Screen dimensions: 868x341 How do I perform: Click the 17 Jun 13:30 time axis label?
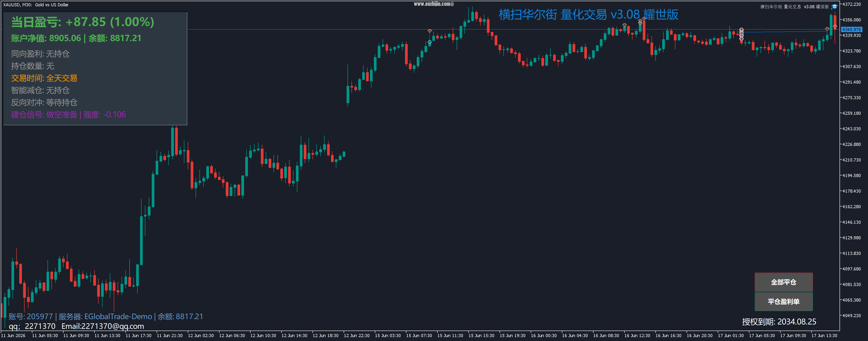click(x=824, y=336)
